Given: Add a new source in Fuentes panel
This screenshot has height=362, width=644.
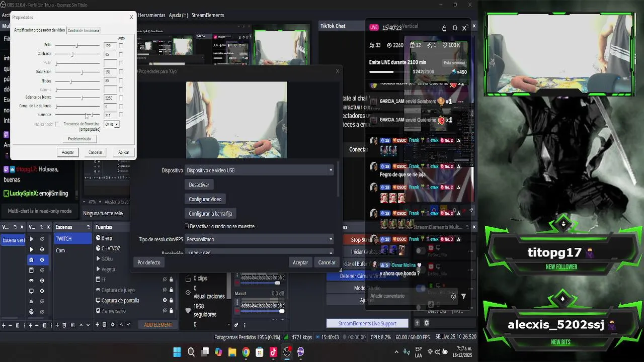Looking at the screenshot, I should (x=97, y=325).
